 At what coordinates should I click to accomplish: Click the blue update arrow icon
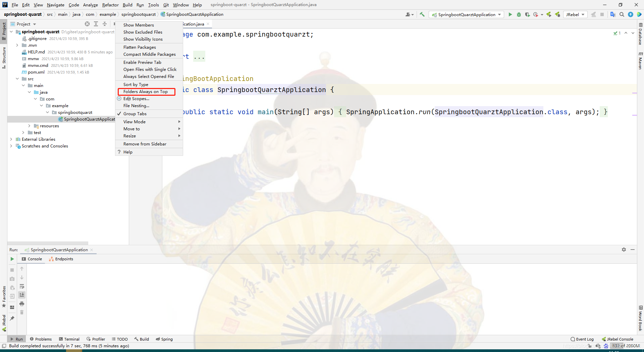click(x=631, y=14)
